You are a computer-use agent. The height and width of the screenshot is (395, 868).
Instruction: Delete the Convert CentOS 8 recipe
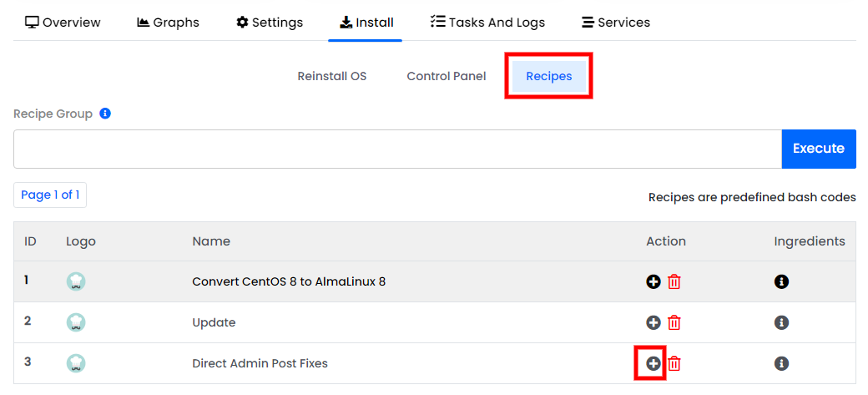click(x=674, y=281)
